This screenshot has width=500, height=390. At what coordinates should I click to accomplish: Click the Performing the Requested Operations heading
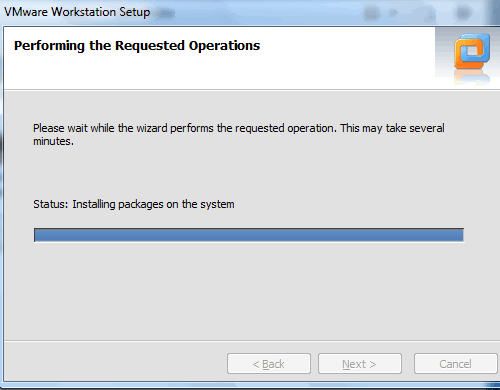(x=137, y=46)
